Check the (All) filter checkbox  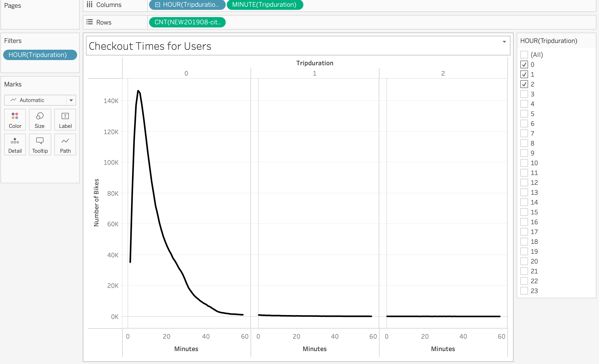click(x=524, y=55)
